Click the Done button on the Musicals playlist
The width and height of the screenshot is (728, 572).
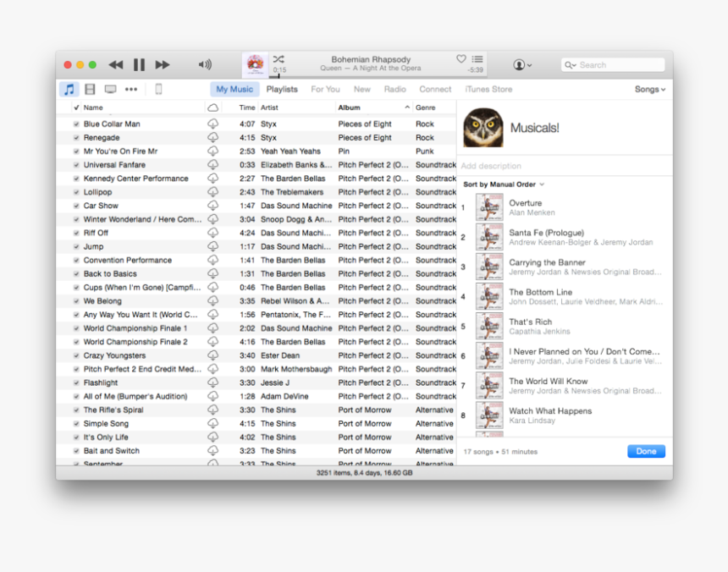(646, 451)
